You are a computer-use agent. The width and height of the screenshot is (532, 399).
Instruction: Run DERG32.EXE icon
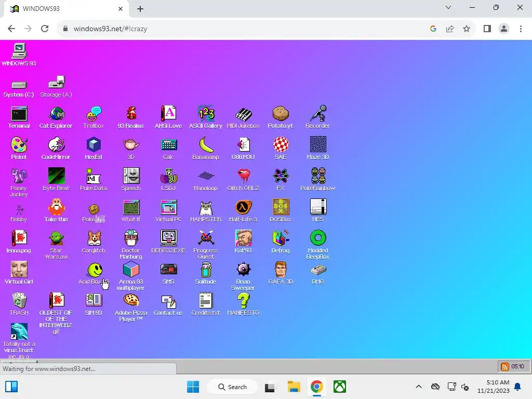pos(168,242)
